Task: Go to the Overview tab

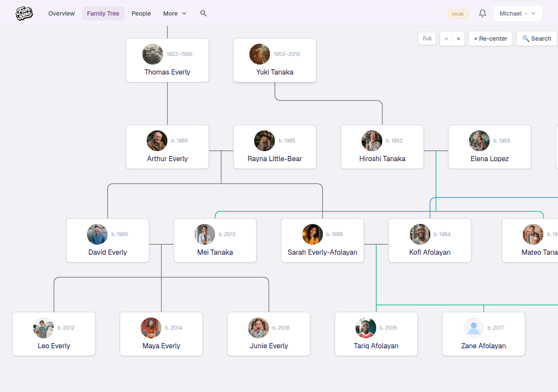Action: tap(62, 13)
